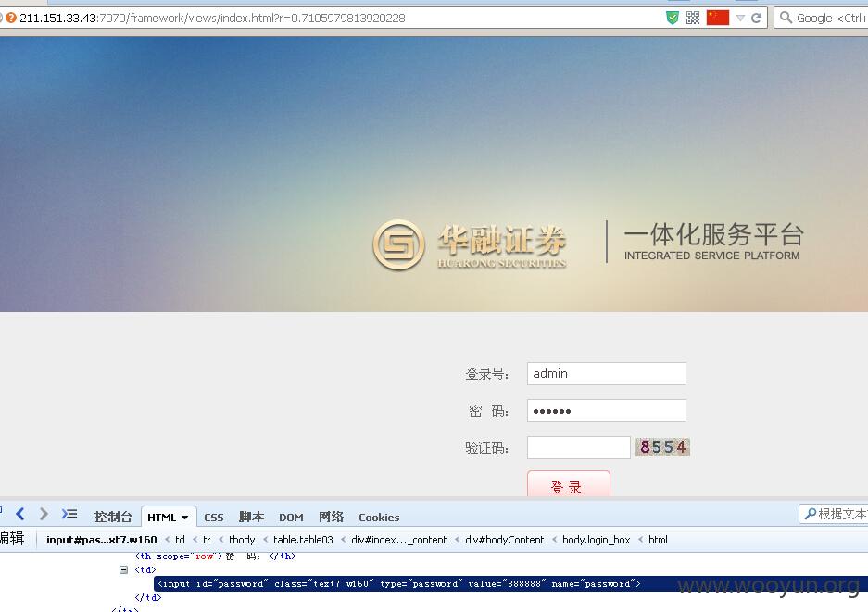Click the site identity icon beside the URL
Viewport: 868px width, 612px height.
[x=11, y=18]
